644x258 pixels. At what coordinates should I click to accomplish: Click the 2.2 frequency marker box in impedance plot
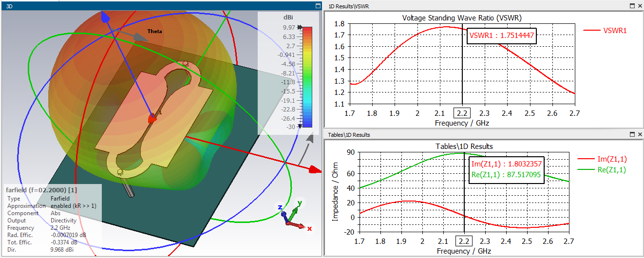[464, 241]
